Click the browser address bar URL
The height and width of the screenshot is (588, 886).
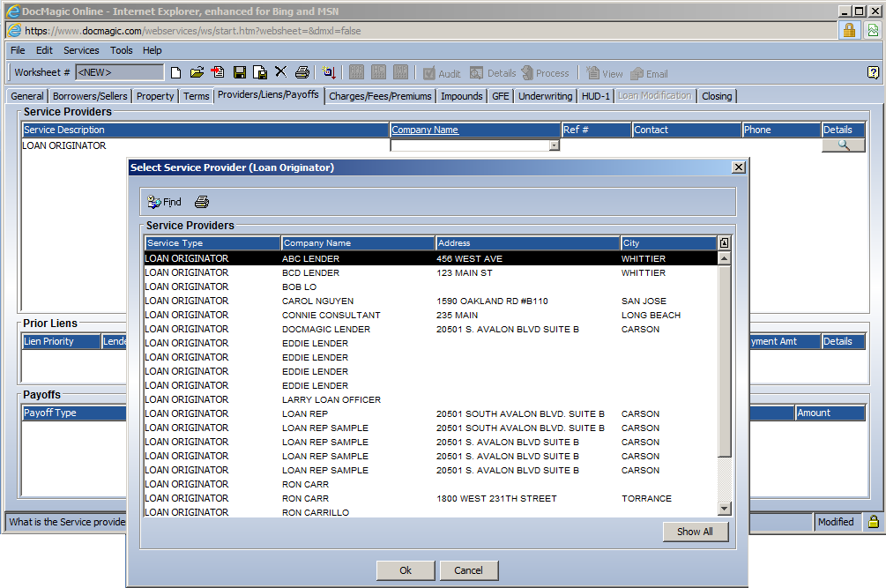[x=193, y=31]
